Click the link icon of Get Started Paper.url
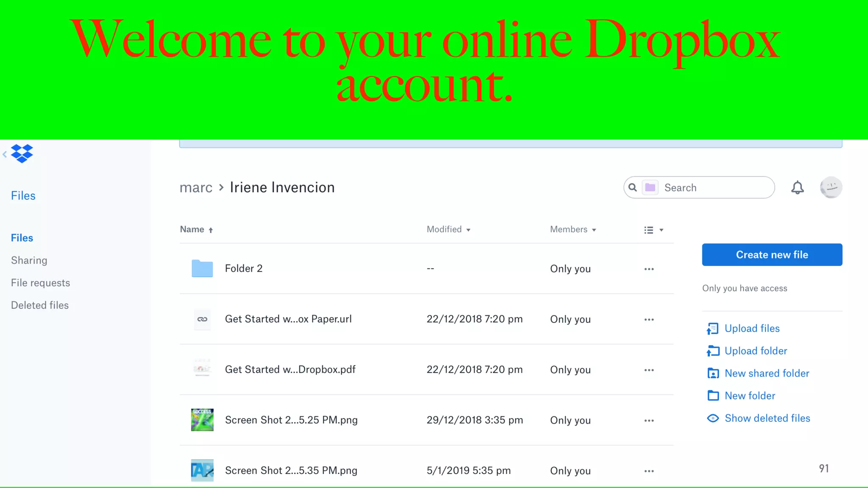The height and width of the screenshot is (488, 868). (x=202, y=319)
